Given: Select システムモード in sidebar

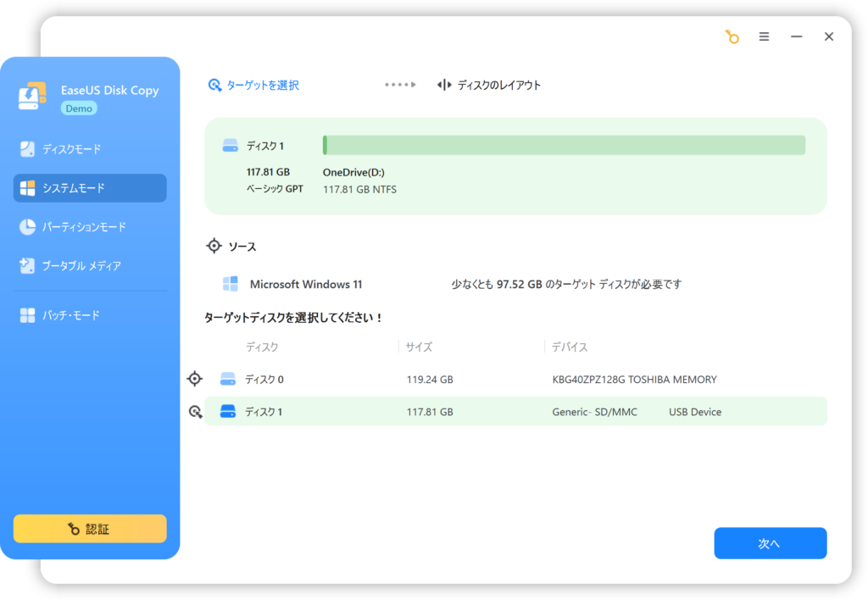Looking at the screenshot, I should click(90, 188).
